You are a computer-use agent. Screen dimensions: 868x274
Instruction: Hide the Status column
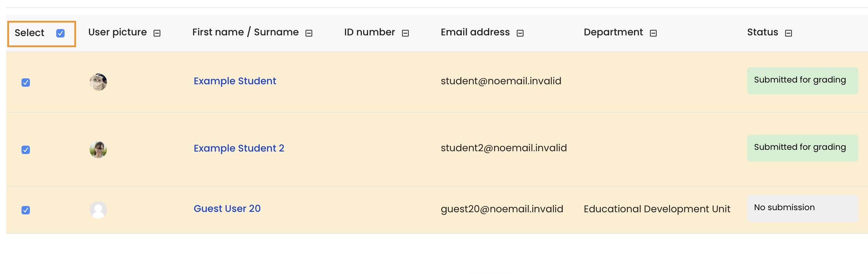pyautogui.click(x=788, y=33)
